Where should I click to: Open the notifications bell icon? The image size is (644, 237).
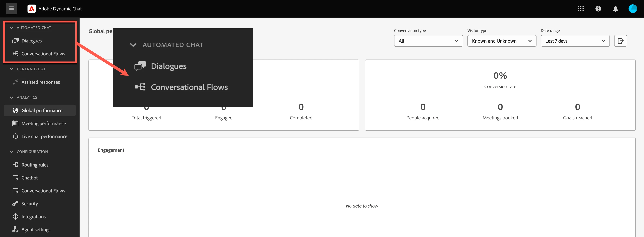click(x=615, y=9)
